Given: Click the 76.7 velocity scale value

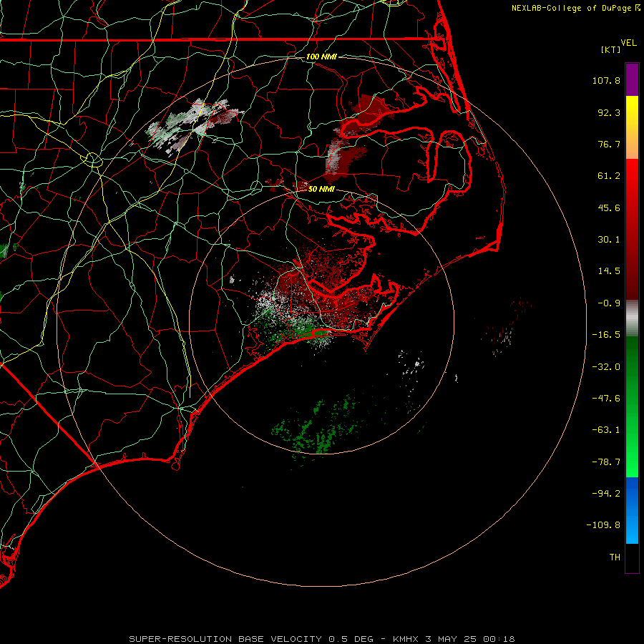Looking at the screenshot, I should pos(609,144).
